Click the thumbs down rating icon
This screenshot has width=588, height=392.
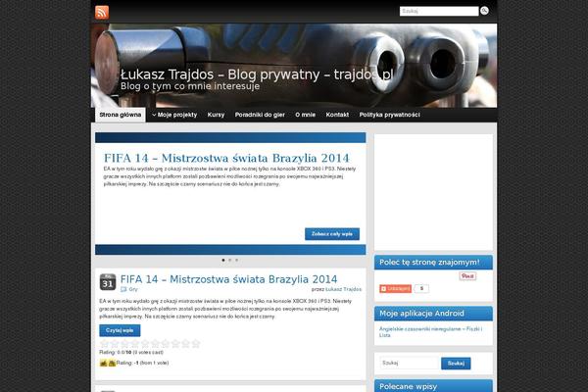pyautogui.click(x=112, y=363)
